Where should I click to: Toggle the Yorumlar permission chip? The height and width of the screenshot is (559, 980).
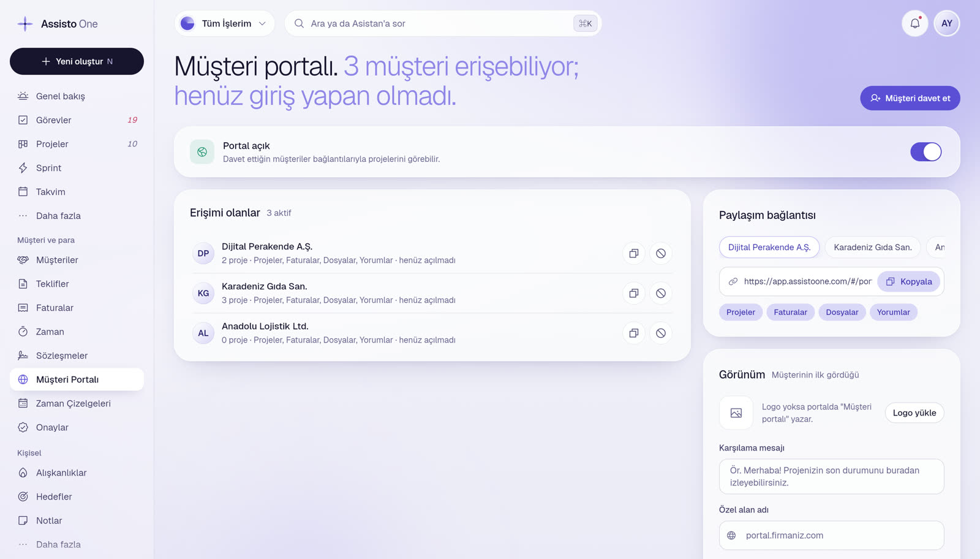[x=893, y=312]
